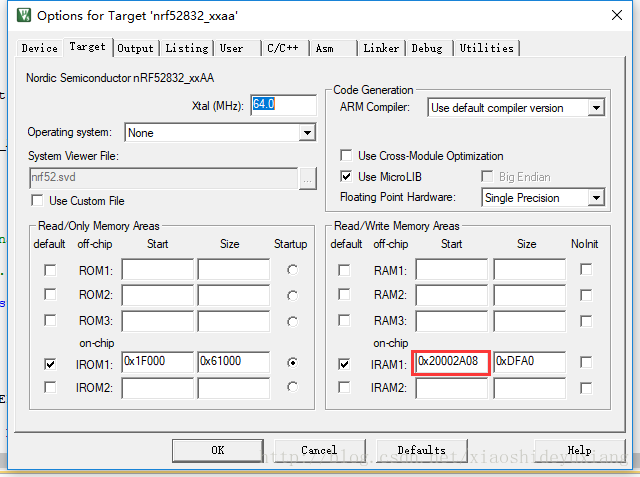The height and width of the screenshot is (477, 640).
Task: Click the RAM1 Start field
Action: click(452, 269)
